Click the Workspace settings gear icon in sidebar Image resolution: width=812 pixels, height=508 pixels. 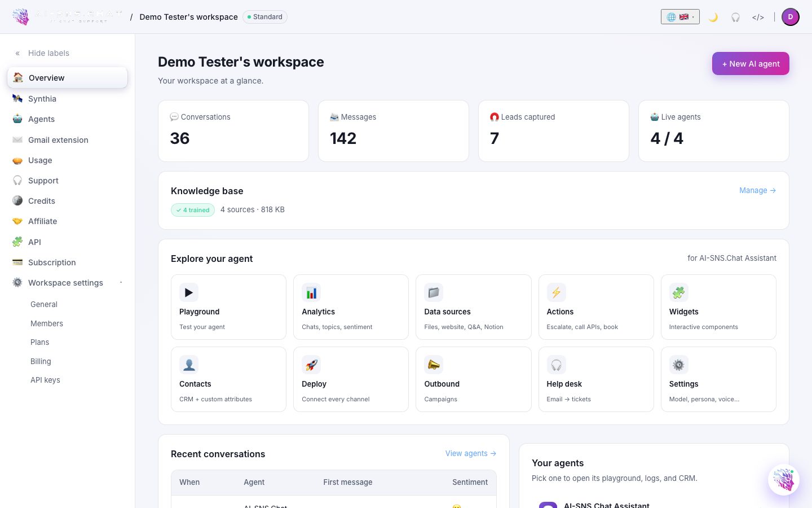[x=17, y=283]
